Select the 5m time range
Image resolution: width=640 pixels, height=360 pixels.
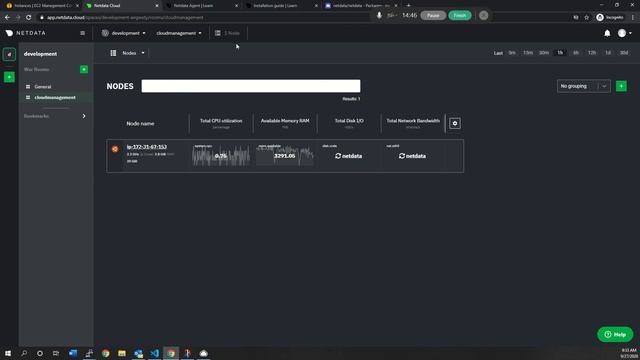click(512, 53)
